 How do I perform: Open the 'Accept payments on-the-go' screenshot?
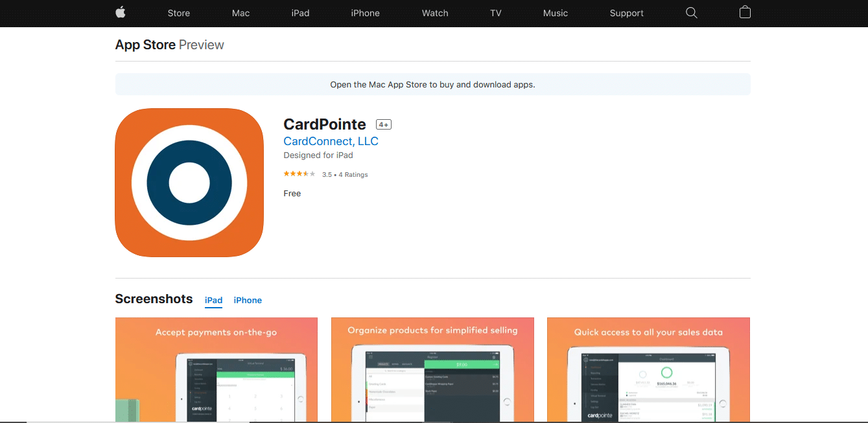point(217,369)
